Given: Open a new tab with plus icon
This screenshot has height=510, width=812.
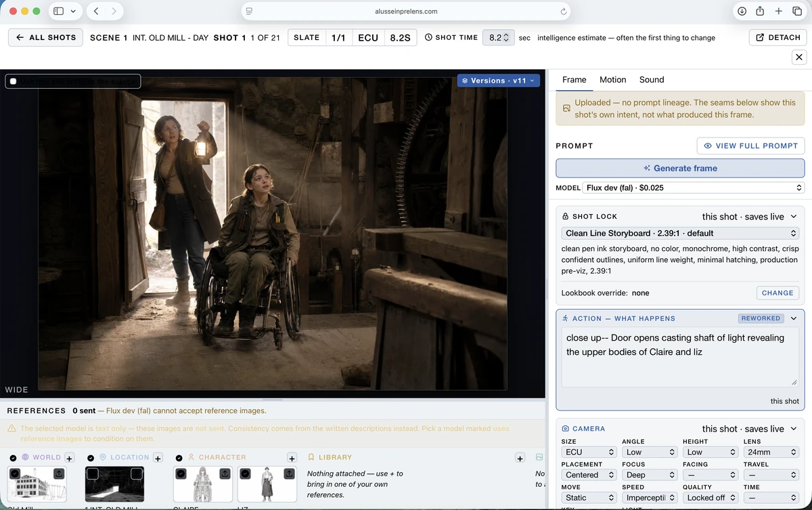Looking at the screenshot, I should click(779, 11).
